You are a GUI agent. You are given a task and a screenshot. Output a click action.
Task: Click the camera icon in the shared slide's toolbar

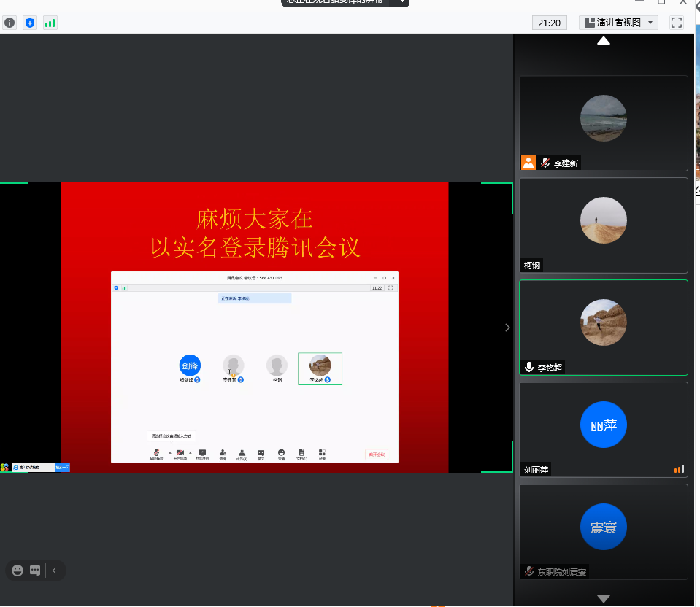(180, 452)
